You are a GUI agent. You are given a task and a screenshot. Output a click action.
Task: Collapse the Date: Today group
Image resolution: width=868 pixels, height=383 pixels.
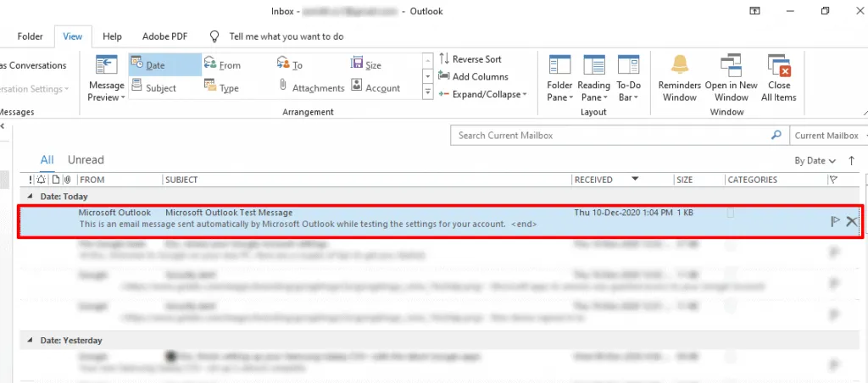point(30,197)
